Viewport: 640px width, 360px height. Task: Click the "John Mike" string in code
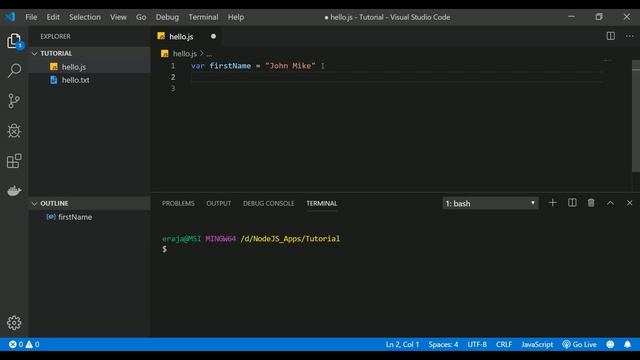coord(290,66)
